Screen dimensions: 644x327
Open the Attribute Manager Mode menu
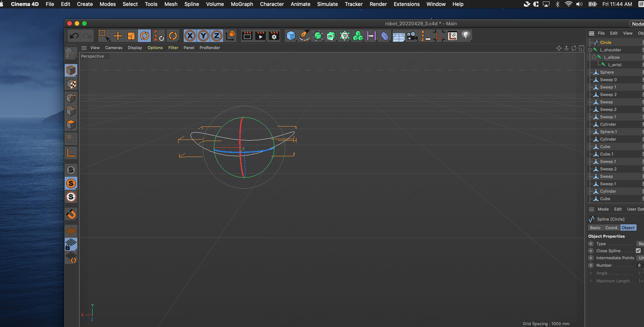click(603, 209)
